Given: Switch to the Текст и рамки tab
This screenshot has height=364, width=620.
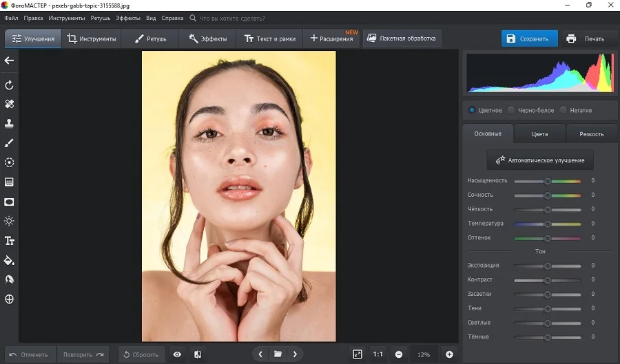Looking at the screenshot, I should pyautogui.click(x=269, y=39).
